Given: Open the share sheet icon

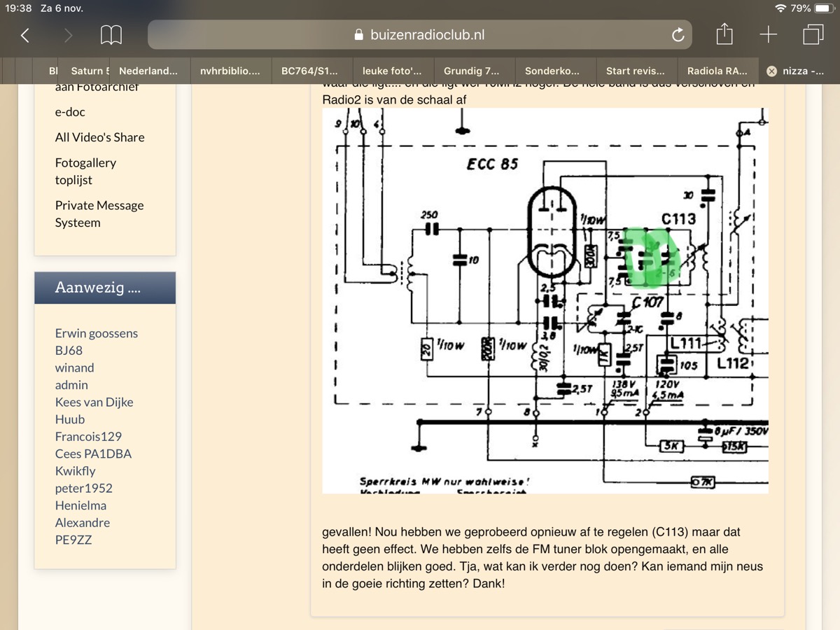Looking at the screenshot, I should coord(724,34).
